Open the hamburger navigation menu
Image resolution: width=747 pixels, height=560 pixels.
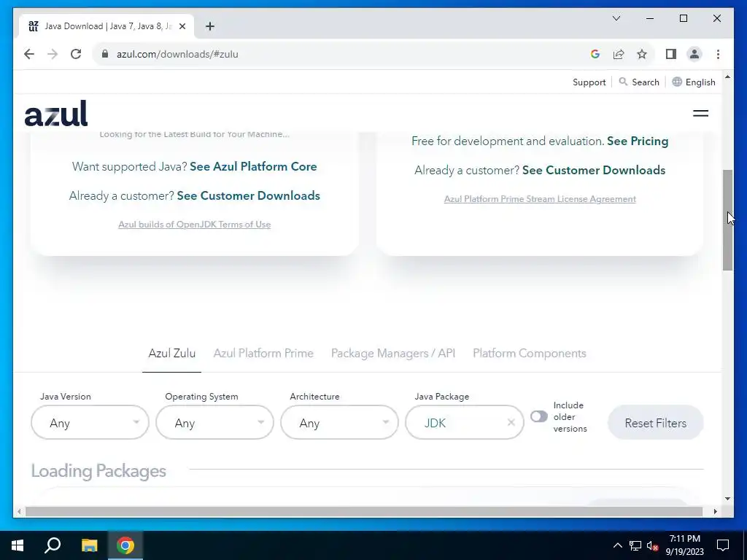pos(700,113)
